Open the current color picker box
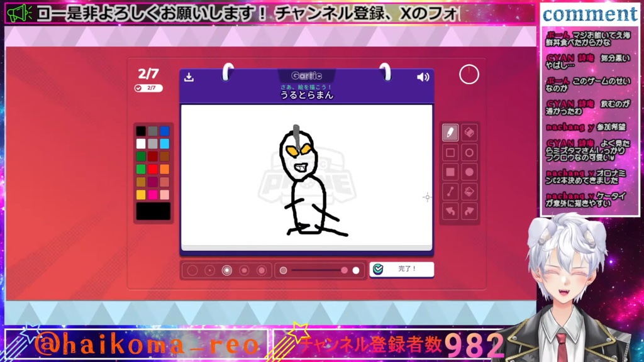644x362 pixels. pos(153,211)
